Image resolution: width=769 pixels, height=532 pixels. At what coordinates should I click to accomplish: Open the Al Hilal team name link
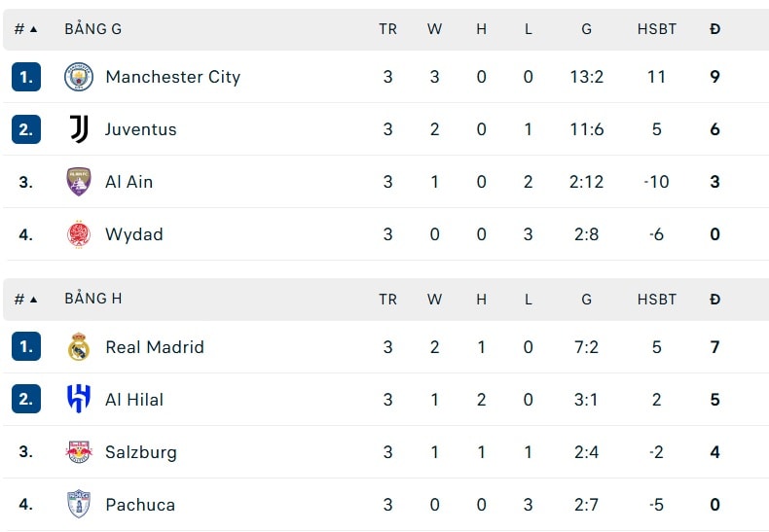(134, 400)
